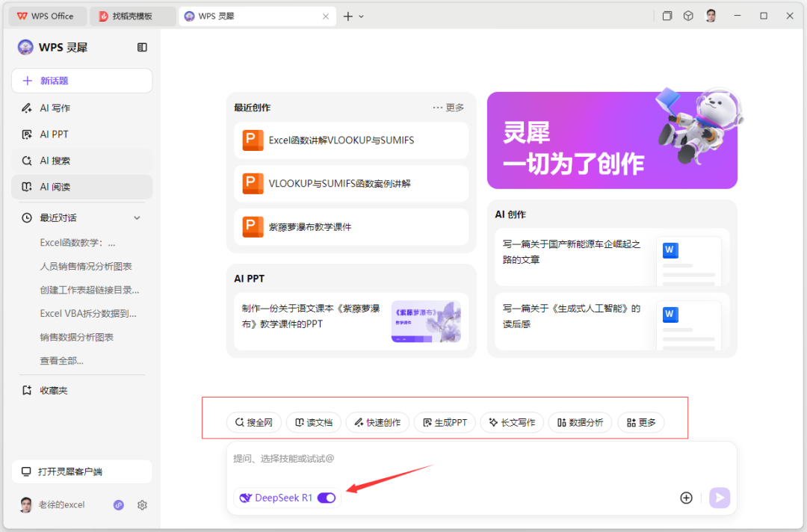Open conversation 销售数据分析图表

point(77,337)
